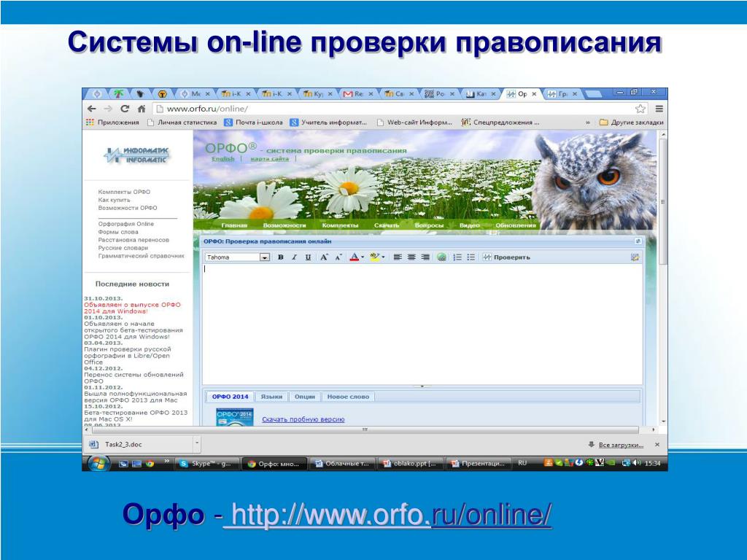The height and width of the screenshot is (560, 747).
Task: Click the Информатик logo
Action: 137,155
